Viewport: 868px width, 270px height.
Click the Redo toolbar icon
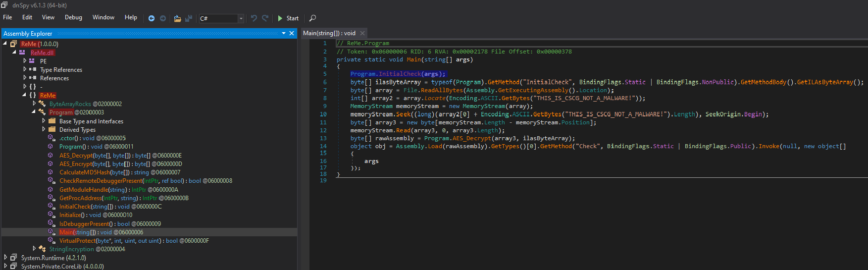coord(265,18)
